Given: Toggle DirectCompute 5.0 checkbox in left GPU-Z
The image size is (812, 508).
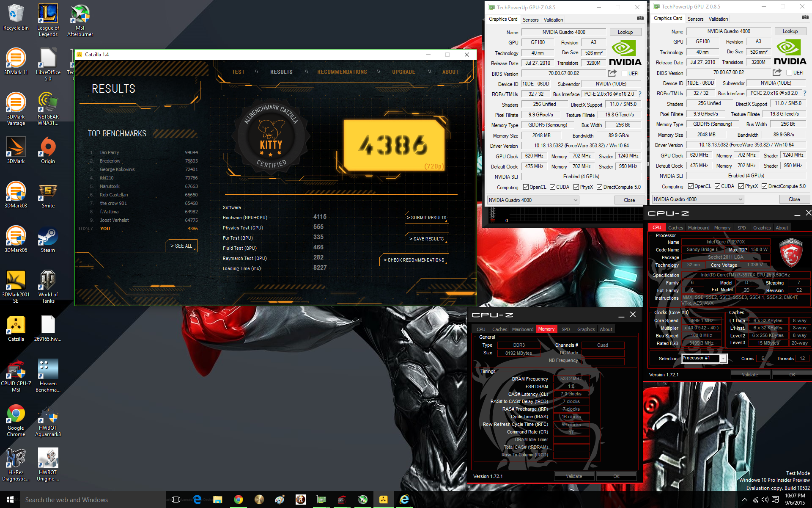Looking at the screenshot, I should (599, 187).
